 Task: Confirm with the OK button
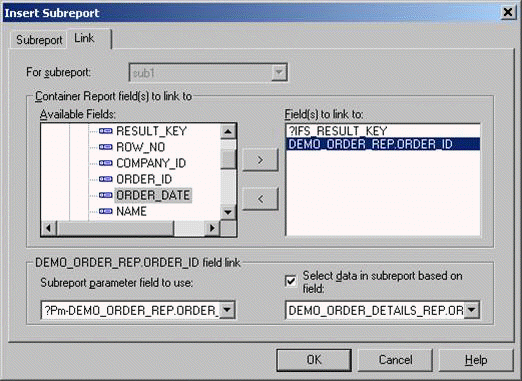click(314, 360)
